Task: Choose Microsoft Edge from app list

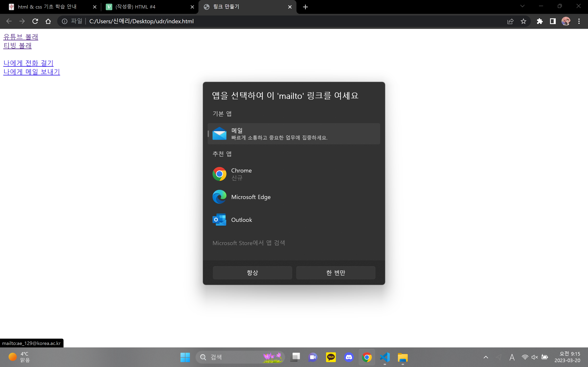Action: click(x=251, y=197)
